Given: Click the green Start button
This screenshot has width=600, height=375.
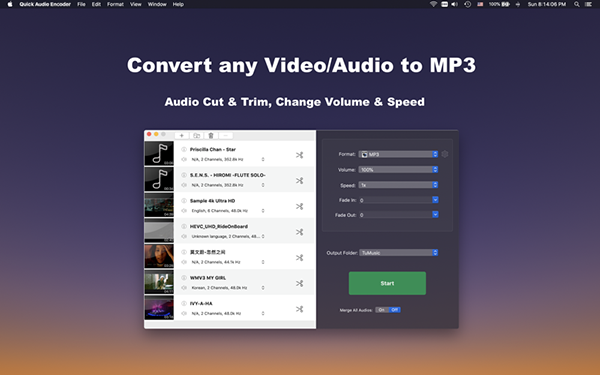Looking at the screenshot, I should (387, 283).
